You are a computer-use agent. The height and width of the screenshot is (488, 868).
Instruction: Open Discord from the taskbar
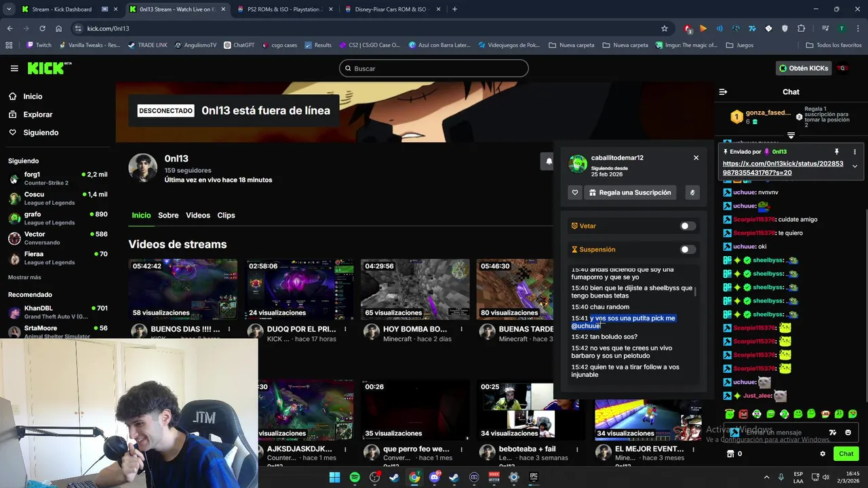click(x=434, y=477)
